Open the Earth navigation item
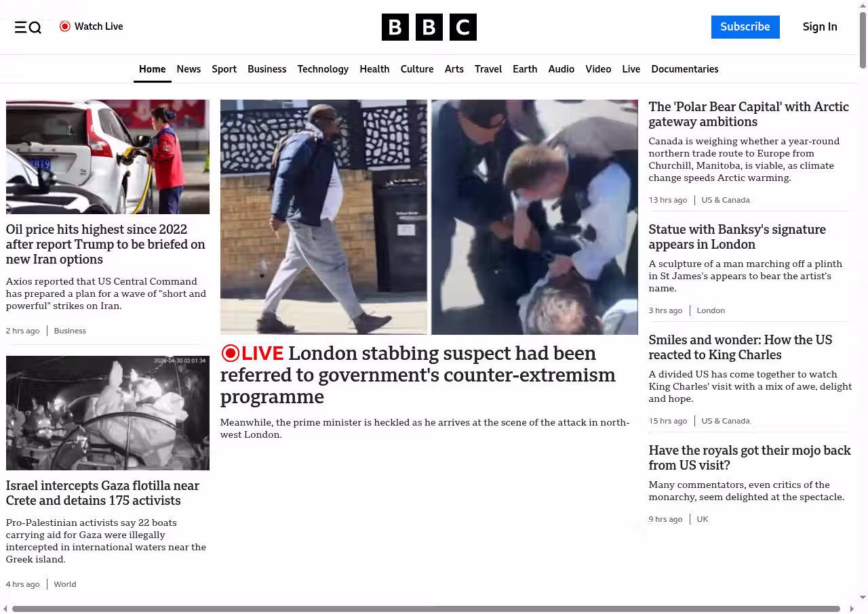Screen dimensions: 868x614 [x=524, y=69]
